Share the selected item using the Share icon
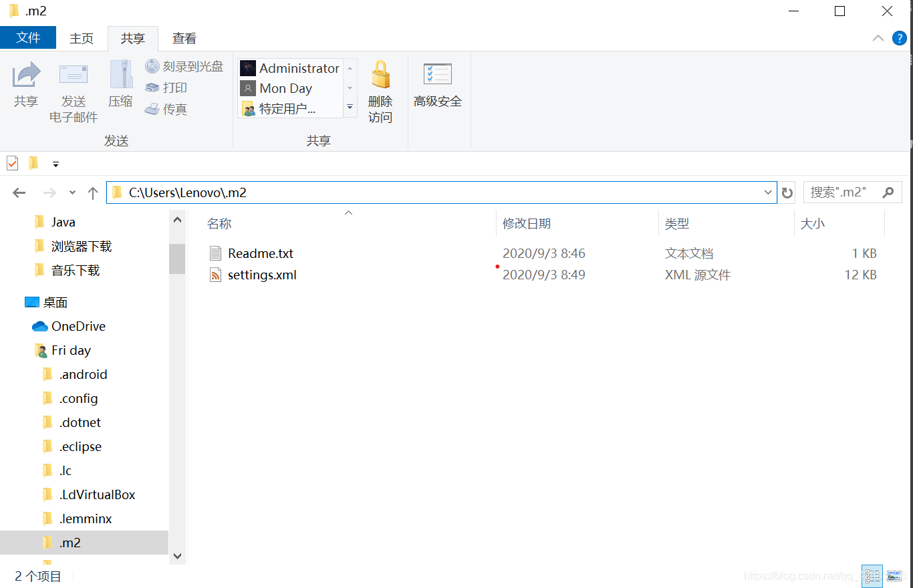The height and width of the screenshot is (588, 913). pos(26,88)
